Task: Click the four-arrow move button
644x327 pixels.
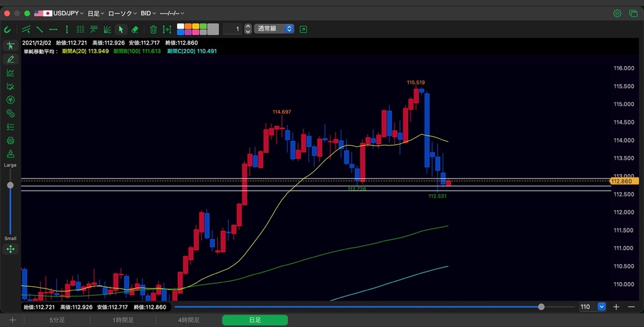Action: pos(10,249)
